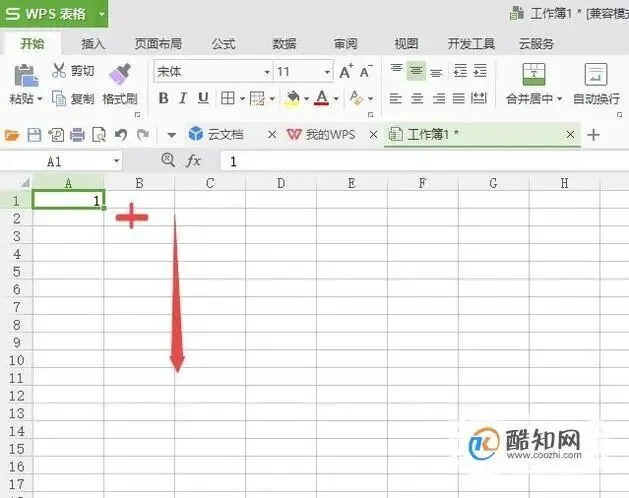
Task: Toggle italic formatting
Action: pyautogui.click(x=183, y=98)
